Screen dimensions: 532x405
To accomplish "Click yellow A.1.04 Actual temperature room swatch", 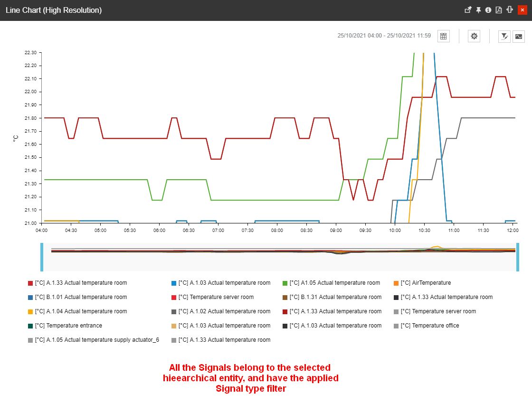I will 31,312.
